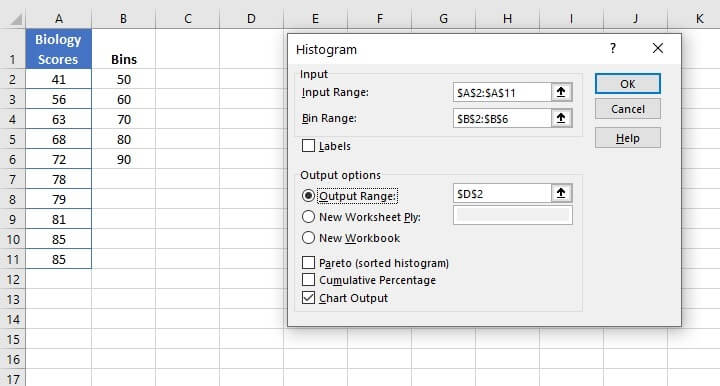Click the empty New Worksheet Ply text field
720x386 pixels.
[x=512, y=215]
